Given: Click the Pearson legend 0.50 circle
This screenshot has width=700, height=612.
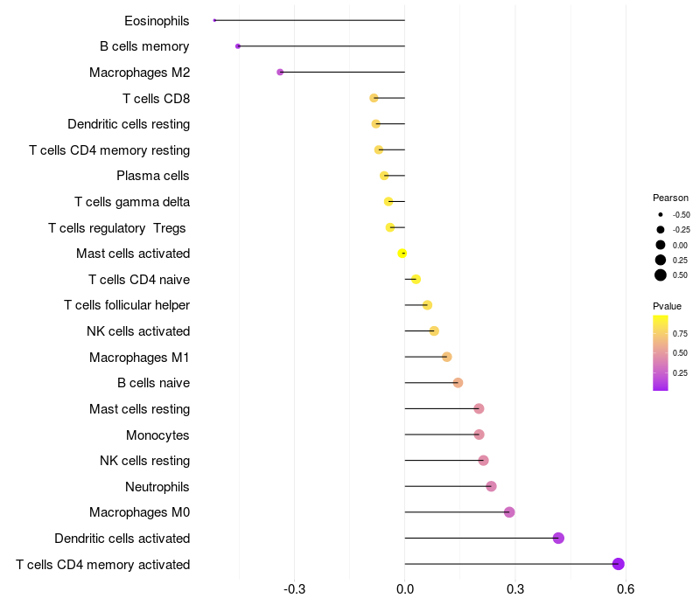Looking at the screenshot, I should pyautogui.click(x=661, y=275).
